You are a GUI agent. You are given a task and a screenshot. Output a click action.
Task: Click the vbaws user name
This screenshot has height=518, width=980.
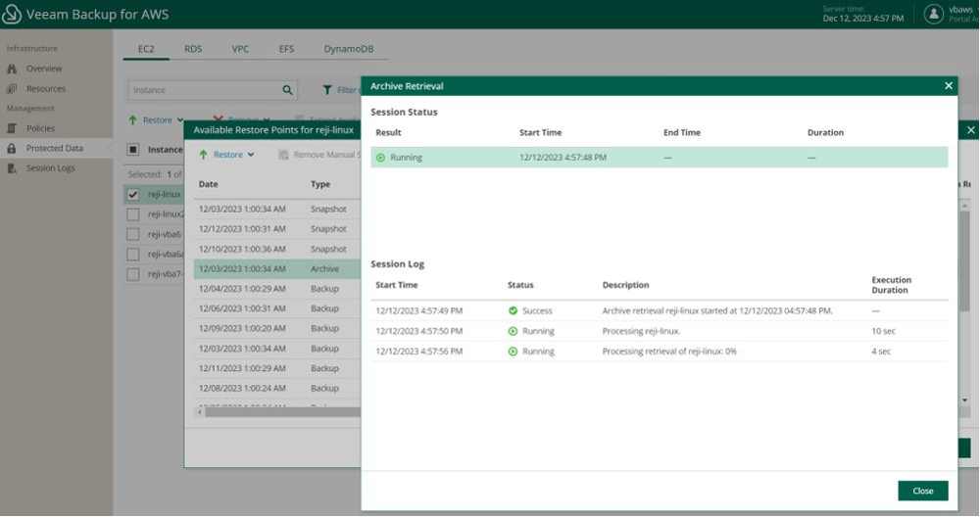[960, 10]
